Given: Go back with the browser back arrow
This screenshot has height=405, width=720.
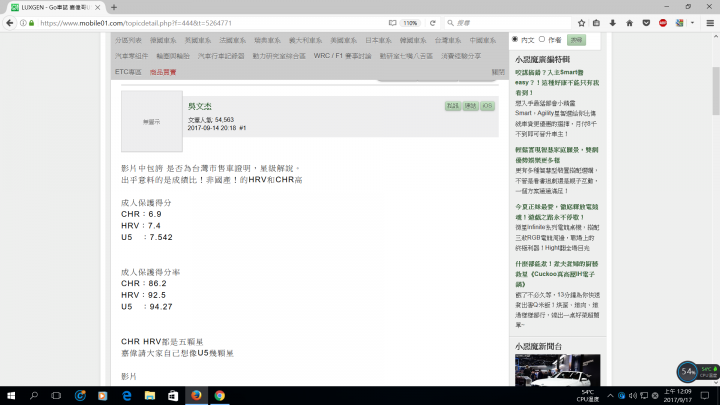Looking at the screenshot, I should tap(10, 23).
